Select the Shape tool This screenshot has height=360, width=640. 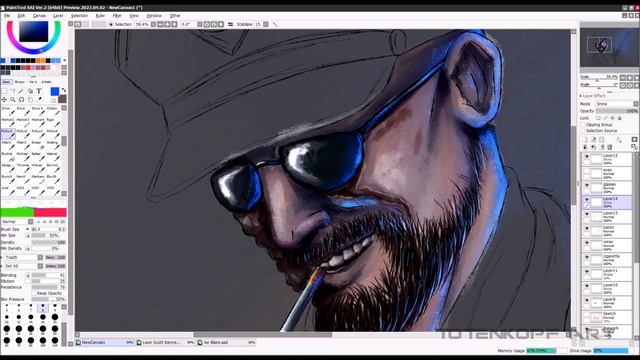(x=31, y=91)
